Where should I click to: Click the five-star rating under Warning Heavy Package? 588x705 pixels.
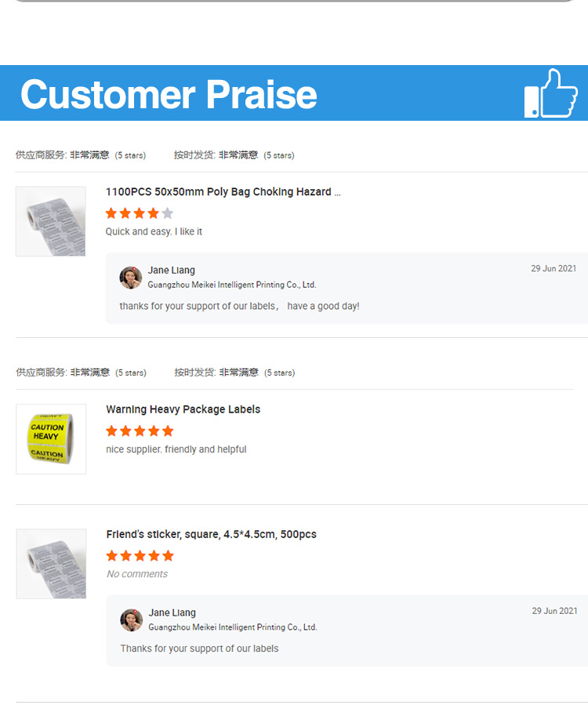[x=140, y=431]
